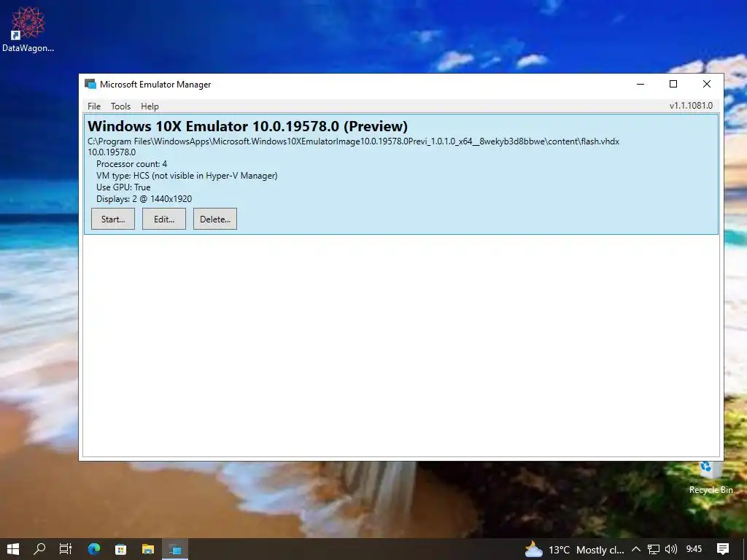747x560 pixels.
Task: Open taskbar Search
Action: (39, 550)
